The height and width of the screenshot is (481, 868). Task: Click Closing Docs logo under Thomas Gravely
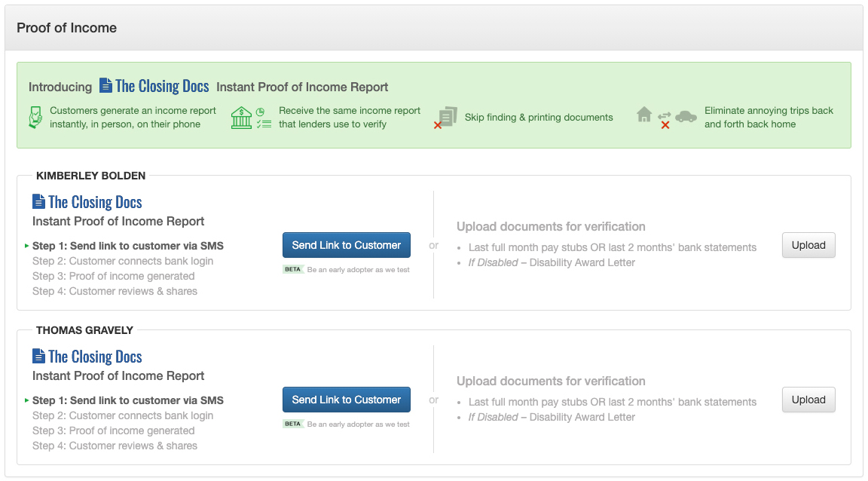click(x=87, y=357)
